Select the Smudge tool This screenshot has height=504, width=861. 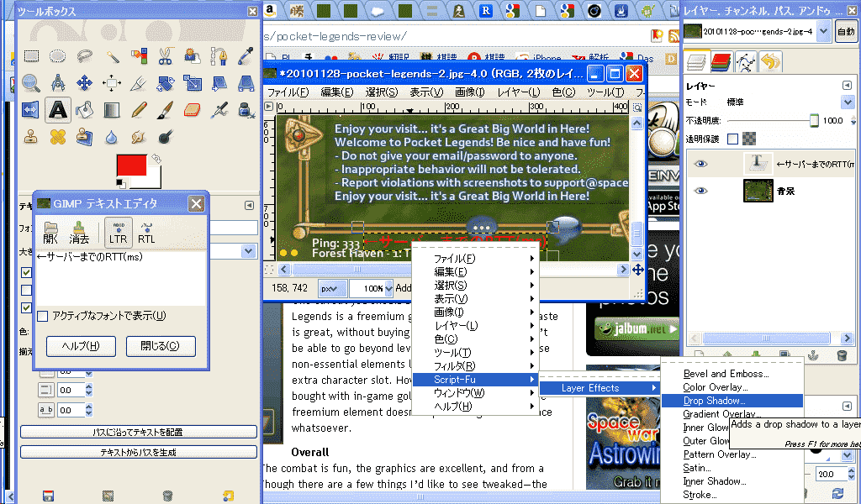[x=139, y=136]
